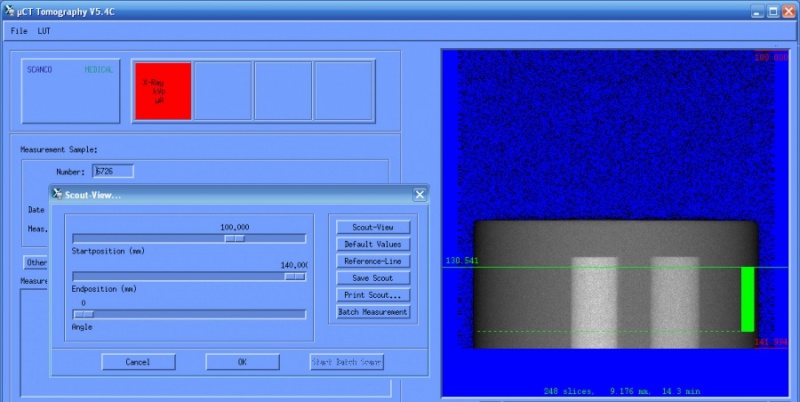Click the Endposition slider handle
The height and width of the screenshot is (402, 800).
[x=295, y=277]
